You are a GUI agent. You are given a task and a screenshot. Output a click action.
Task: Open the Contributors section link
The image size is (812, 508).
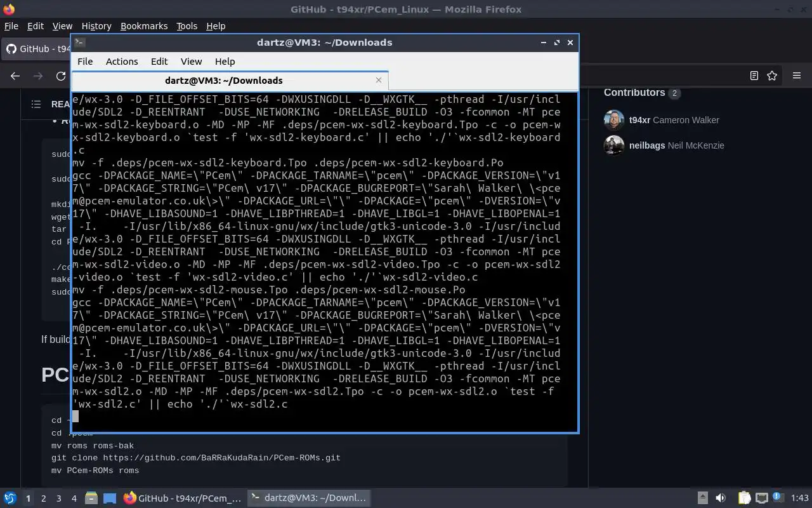(x=641, y=93)
